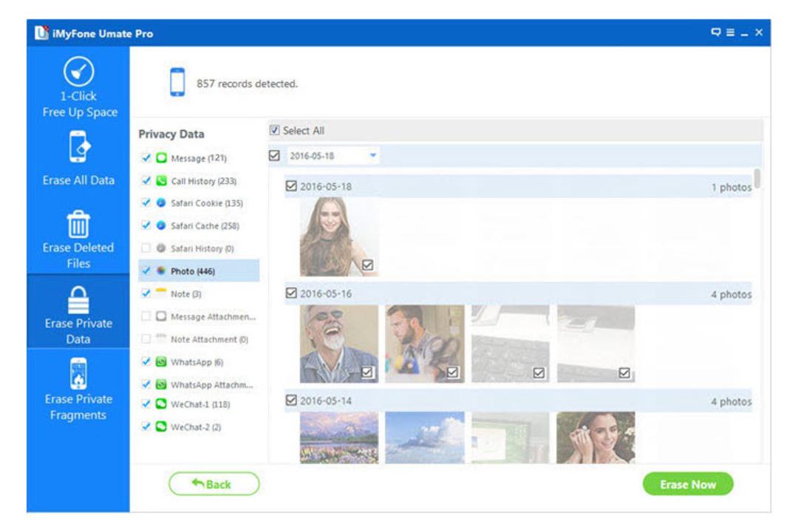The image size is (798, 532).
Task: Click the Erase Now button
Action: coord(688,484)
